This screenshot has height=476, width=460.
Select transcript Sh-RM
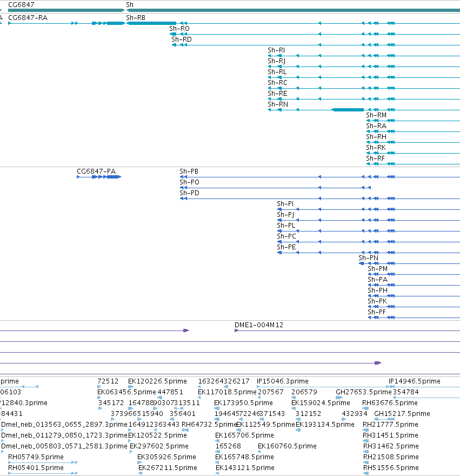pos(376,115)
